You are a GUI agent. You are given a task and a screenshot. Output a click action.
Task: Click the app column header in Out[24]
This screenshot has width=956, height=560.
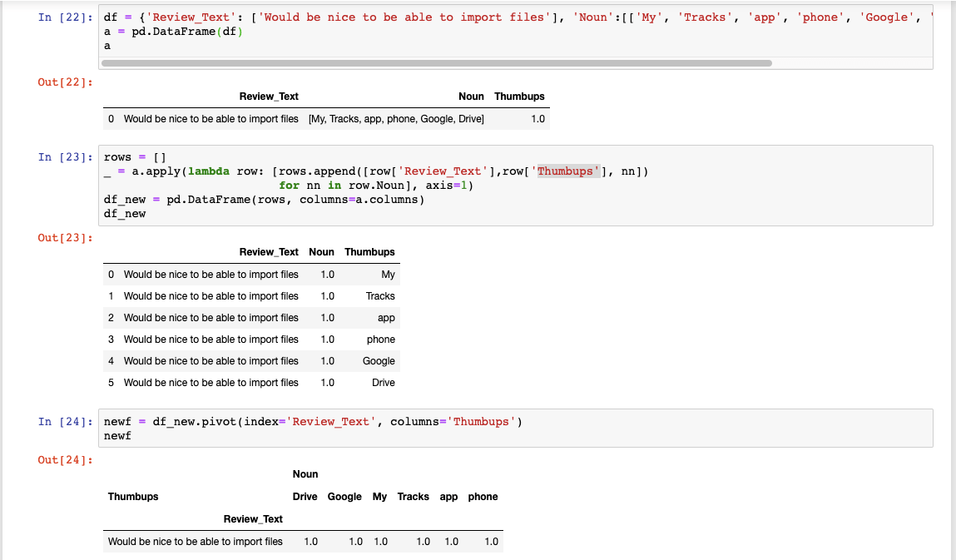[448, 497]
